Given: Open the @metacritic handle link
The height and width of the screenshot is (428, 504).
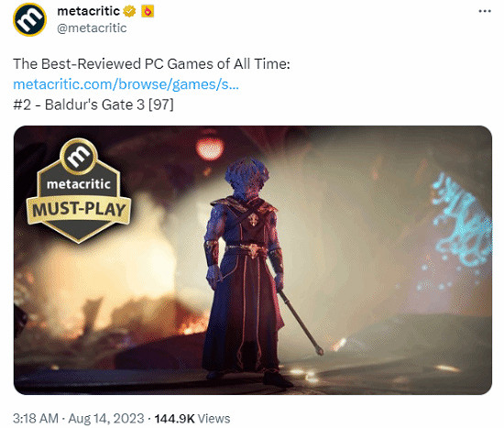Looking at the screenshot, I should (x=92, y=28).
